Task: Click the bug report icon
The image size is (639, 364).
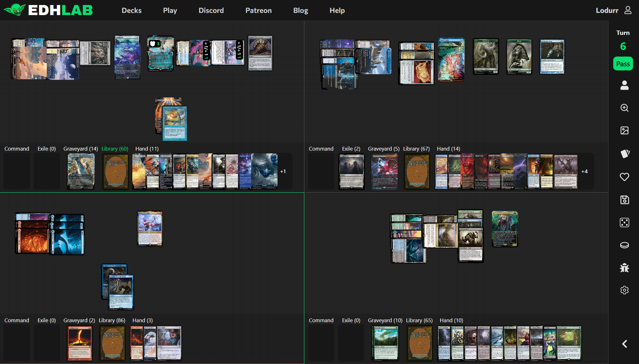Action: point(624,268)
